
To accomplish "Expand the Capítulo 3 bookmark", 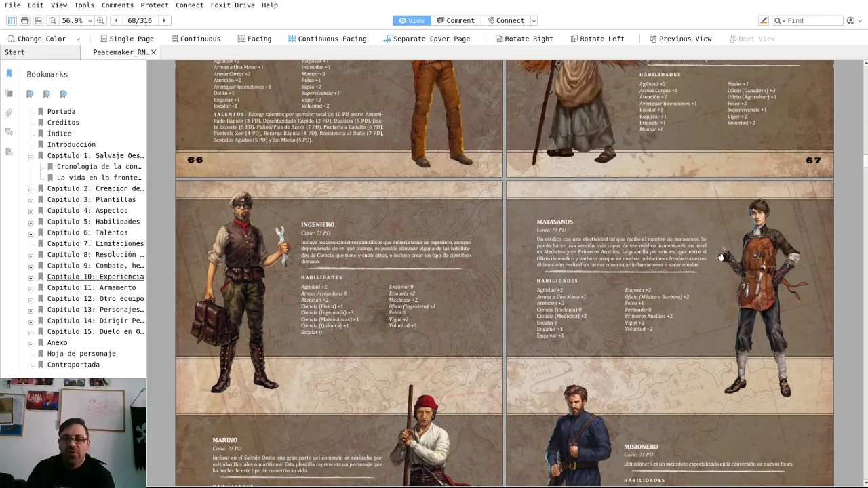I will 31,200.
